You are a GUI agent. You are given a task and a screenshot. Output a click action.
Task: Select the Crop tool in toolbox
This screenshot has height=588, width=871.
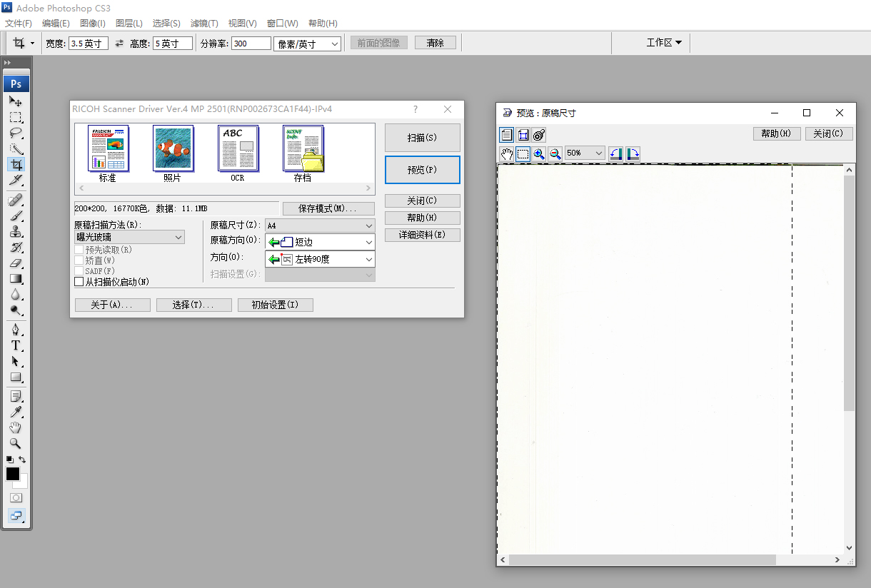[x=16, y=164]
